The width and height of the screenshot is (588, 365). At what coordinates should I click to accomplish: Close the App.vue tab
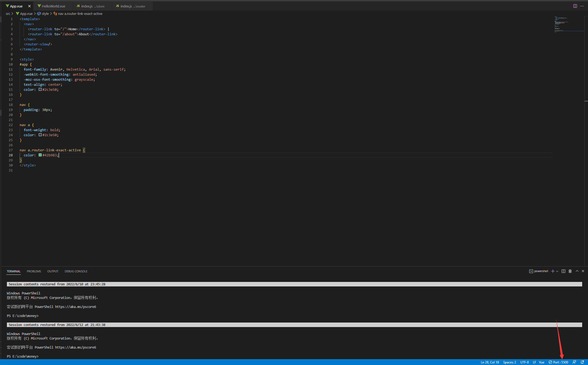(x=29, y=6)
